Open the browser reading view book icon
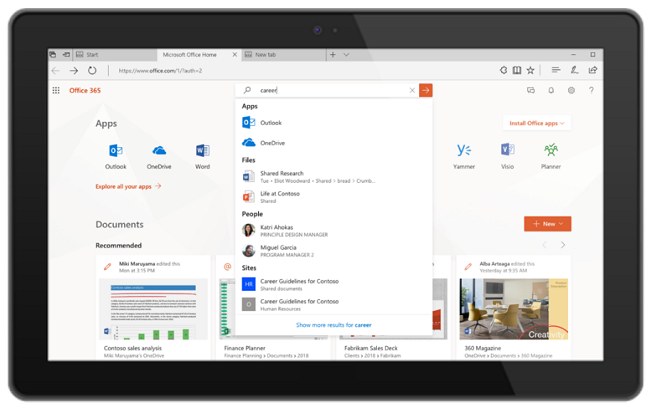 [517, 71]
